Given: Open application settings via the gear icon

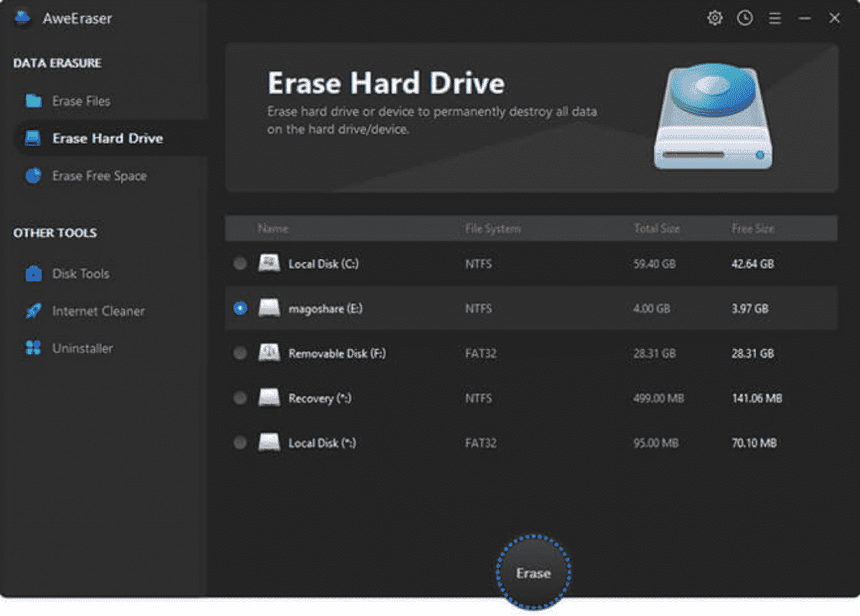Looking at the screenshot, I should (x=715, y=17).
